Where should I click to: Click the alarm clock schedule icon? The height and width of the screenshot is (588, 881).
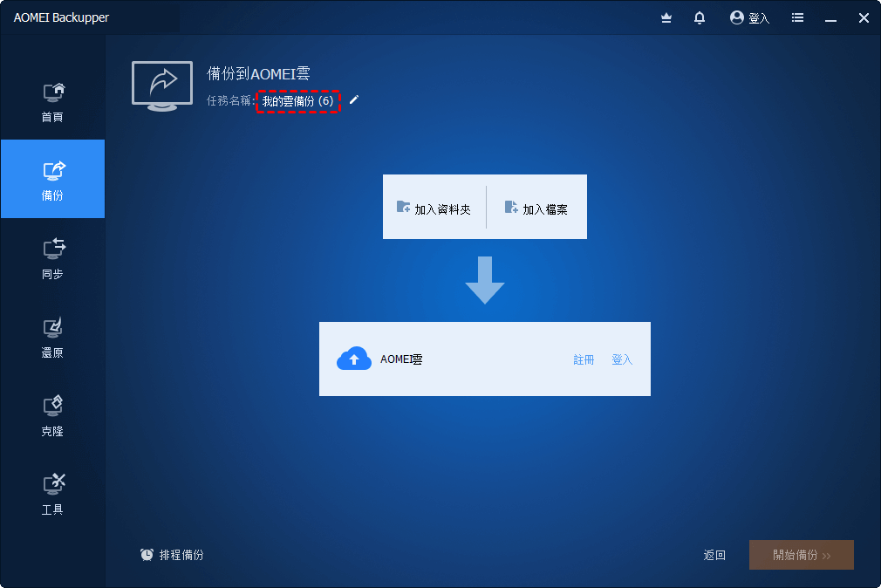tap(147, 555)
